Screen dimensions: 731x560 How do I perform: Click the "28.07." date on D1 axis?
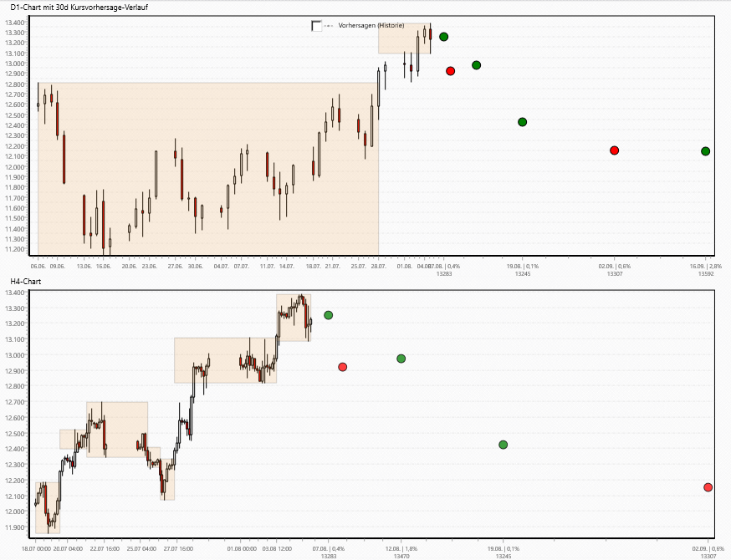click(379, 267)
